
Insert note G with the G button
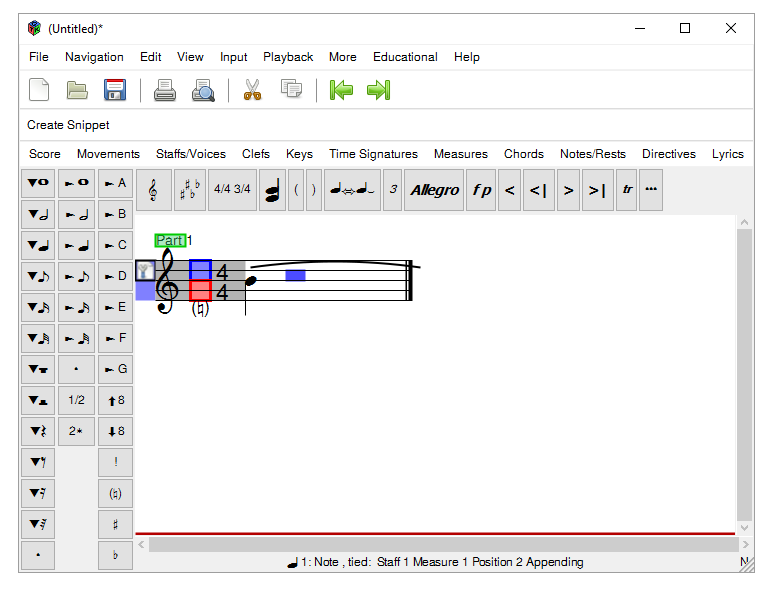[x=115, y=369]
